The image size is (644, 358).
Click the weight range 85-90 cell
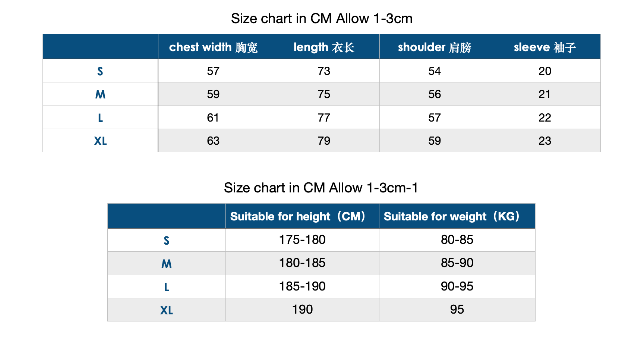(457, 263)
